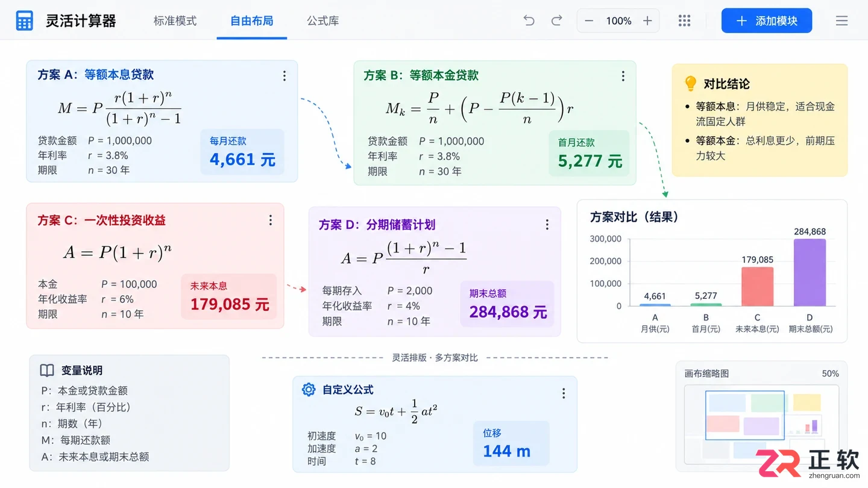This screenshot has width=868, height=488.
Task: Click the 首月还款 5,277 元 result
Action: [590, 153]
